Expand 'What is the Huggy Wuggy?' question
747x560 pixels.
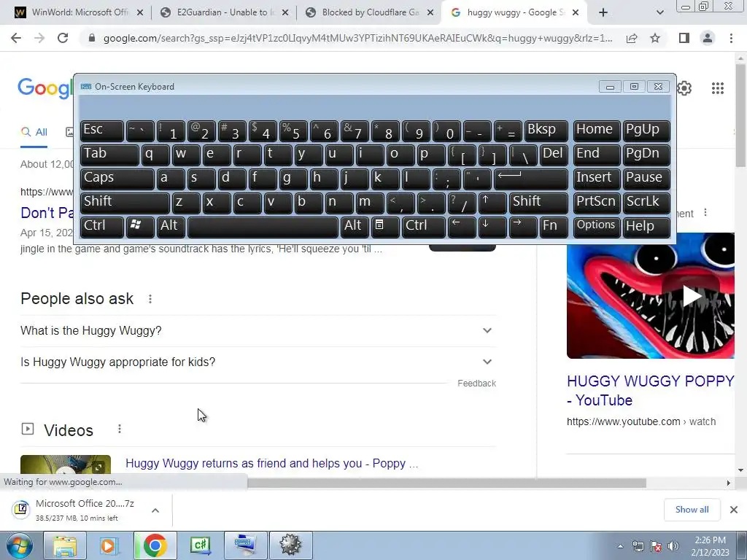point(258,330)
